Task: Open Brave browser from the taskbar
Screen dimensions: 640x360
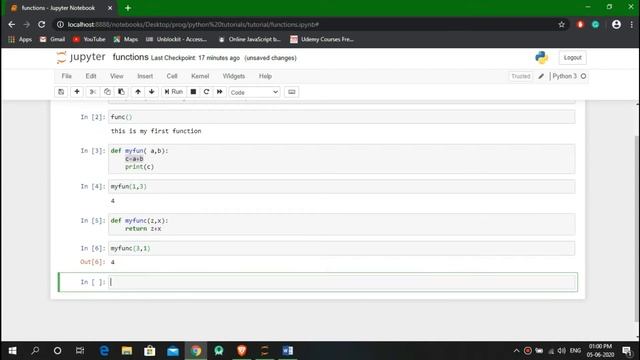Action: (242, 351)
